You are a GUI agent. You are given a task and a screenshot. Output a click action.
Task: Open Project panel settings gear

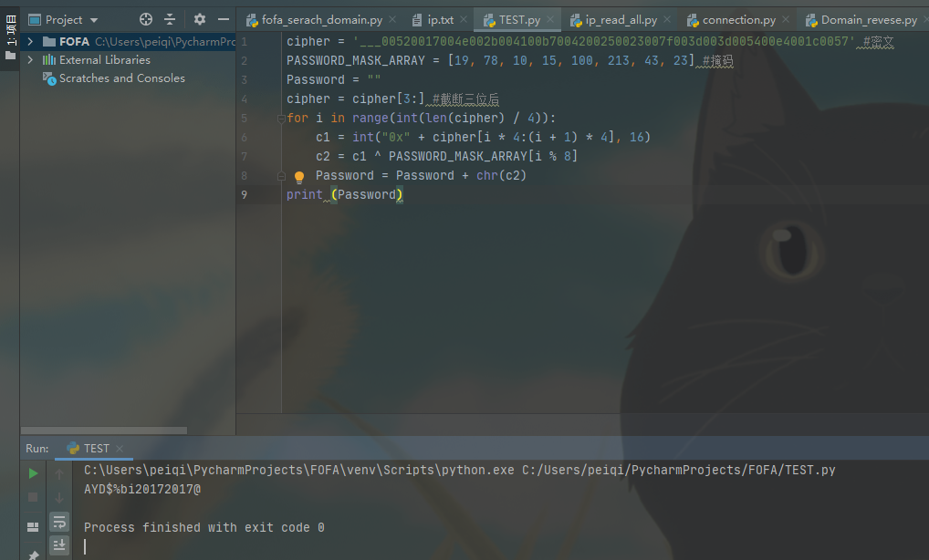click(200, 19)
